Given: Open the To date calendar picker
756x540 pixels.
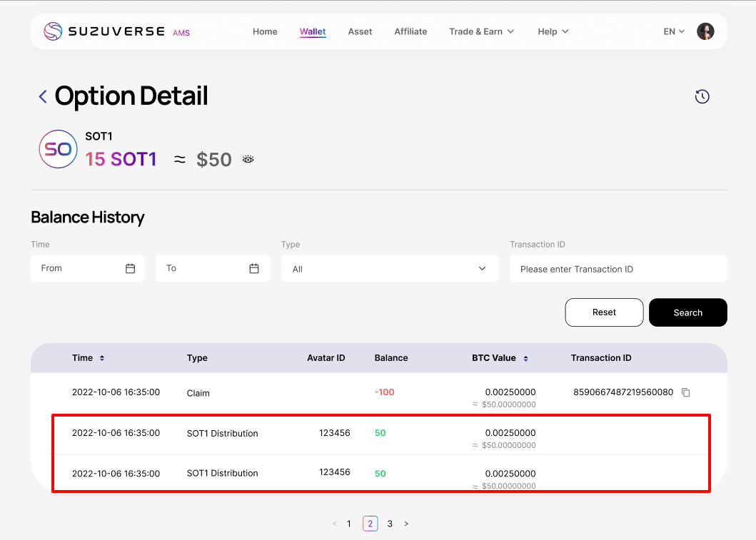Looking at the screenshot, I should click(x=254, y=268).
